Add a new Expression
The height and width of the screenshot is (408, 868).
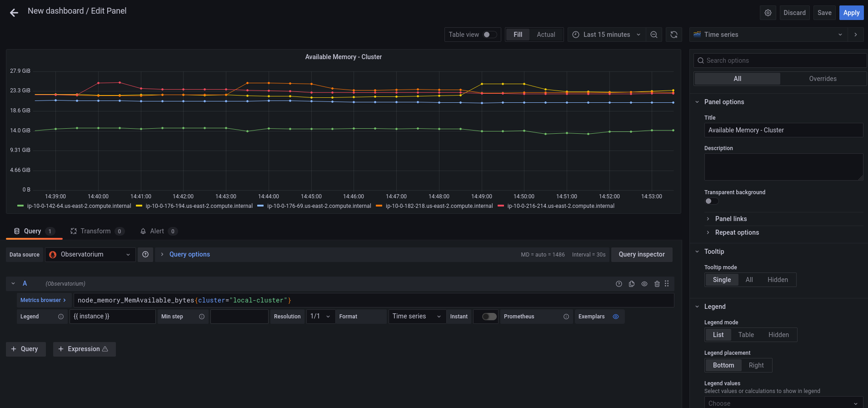(84, 349)
